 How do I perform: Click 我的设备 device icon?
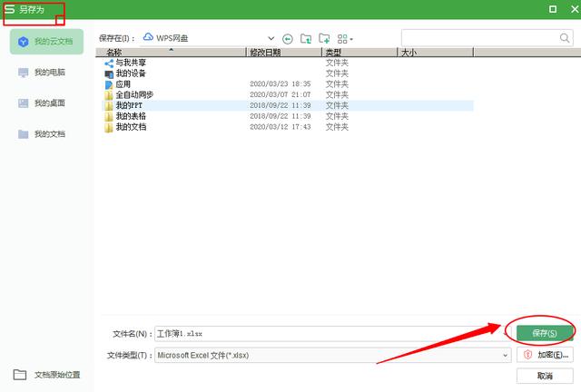109,74
